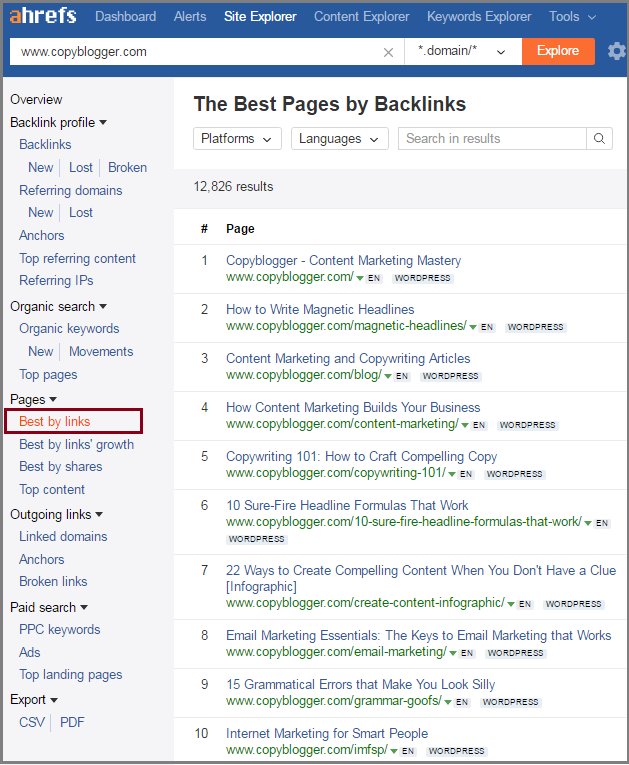Click the WORDPRESS tag on Copywriting 101 row
629x765 pixels.
pyautogui.click(x=515, y=474)
